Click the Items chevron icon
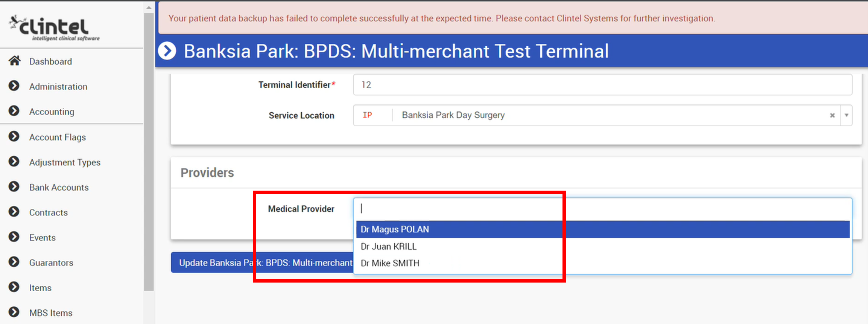The image size is (868, 324). click(x=14, y=287)
